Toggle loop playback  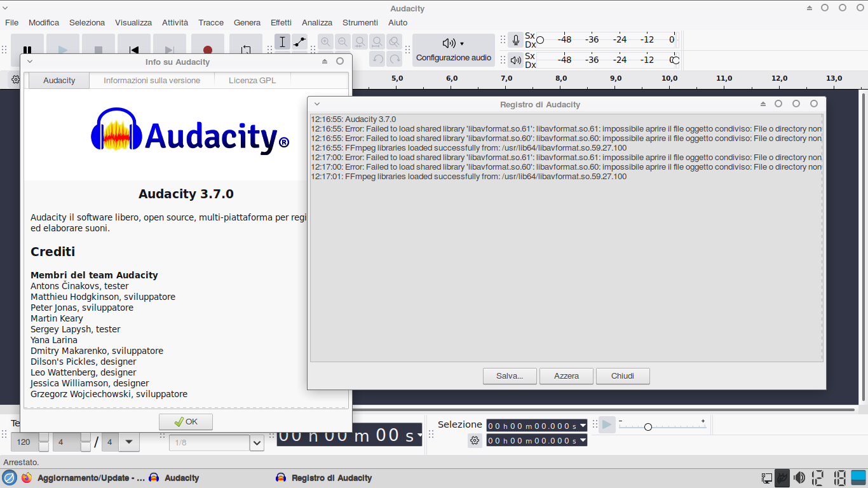pos(246,44)
